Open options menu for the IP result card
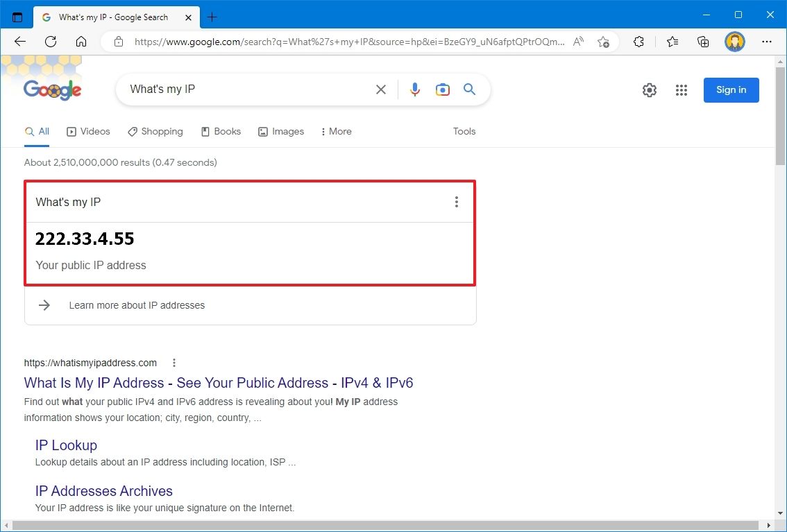 (x=457, y=202)
